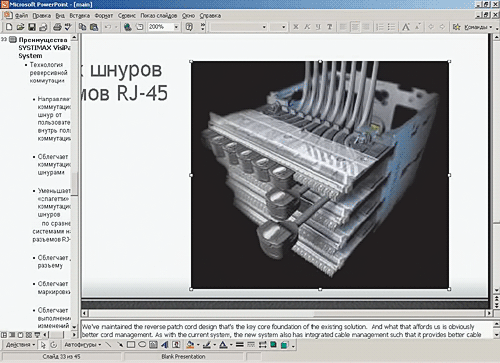Click the Paste clipboard icon
Viewport: 500px width, 363px height.
point(94,27)
